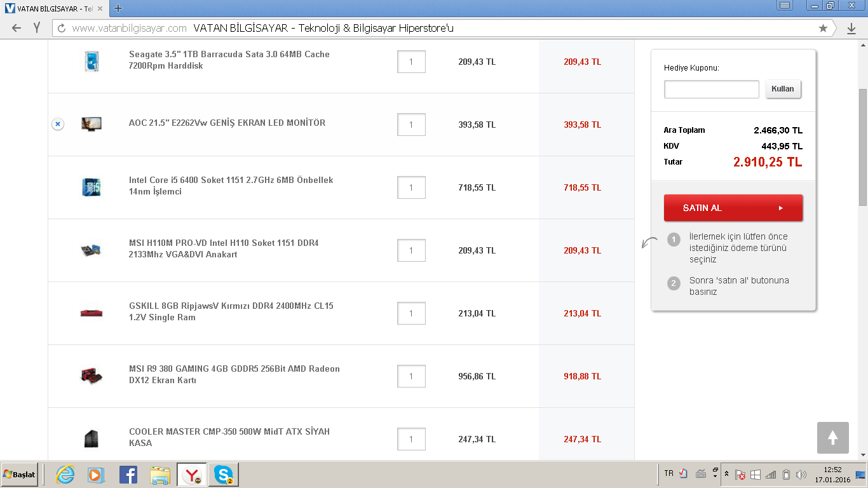Click the blue desktop icon beside the clock
Image resolution: width=868 pixels, height=488 pixels.
860,474
